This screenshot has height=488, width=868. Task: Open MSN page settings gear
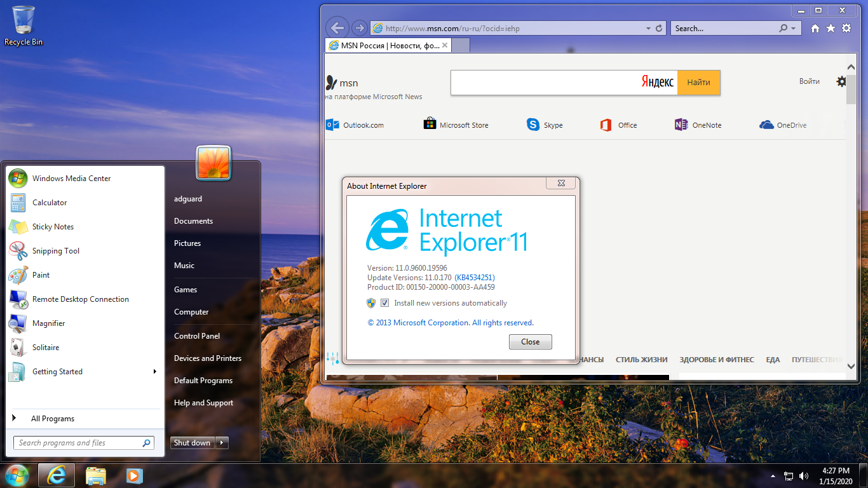pyautogui.click(x=841, y=81)
